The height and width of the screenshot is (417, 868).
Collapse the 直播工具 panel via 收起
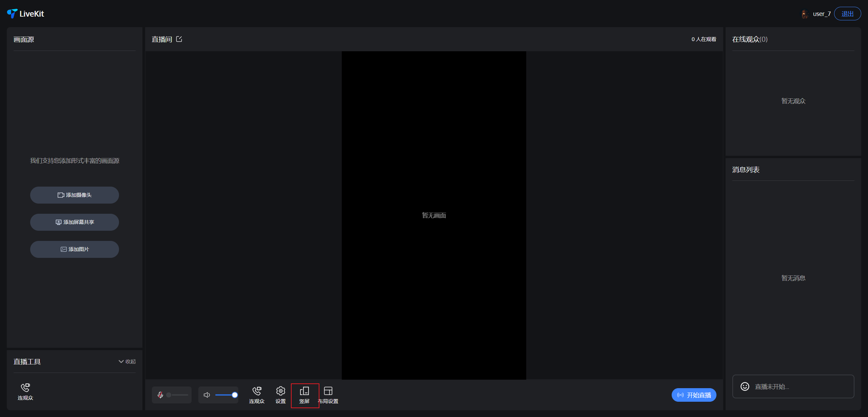point(127,361)
